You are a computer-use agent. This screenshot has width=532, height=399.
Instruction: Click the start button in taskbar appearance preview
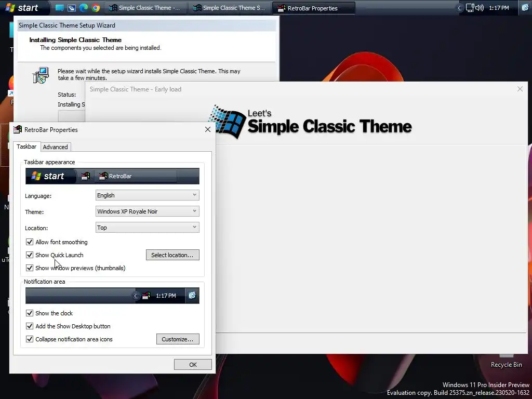(50, 176)
